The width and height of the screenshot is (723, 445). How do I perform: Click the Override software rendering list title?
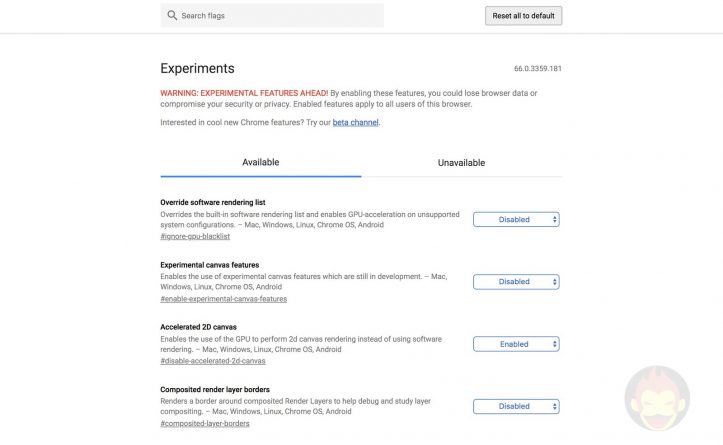pos(212,202)
